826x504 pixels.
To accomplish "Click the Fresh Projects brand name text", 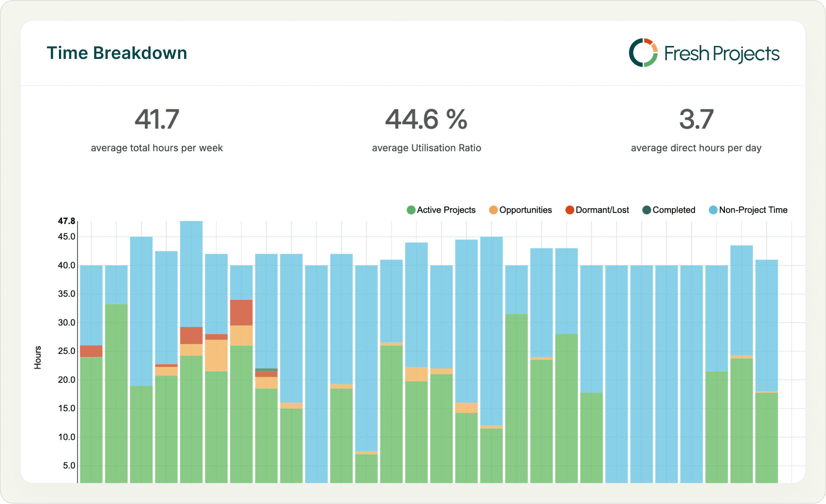I will [721, 54].
